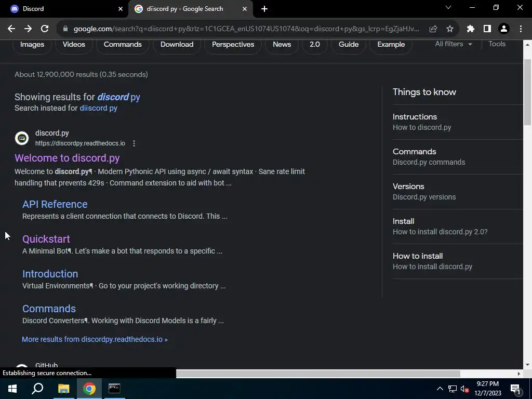Expand the All filters dropdown
Screen dimensions: 532x399
coord(453,44)
